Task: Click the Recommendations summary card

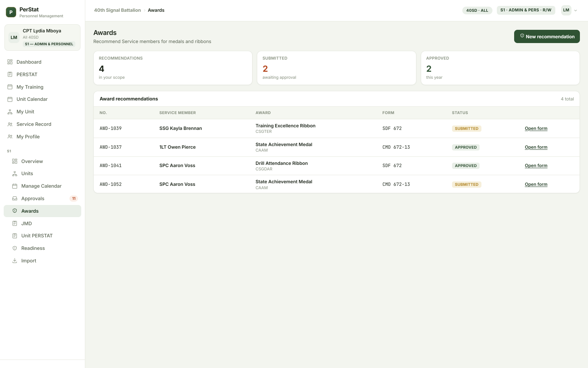Action: [173, 68]
